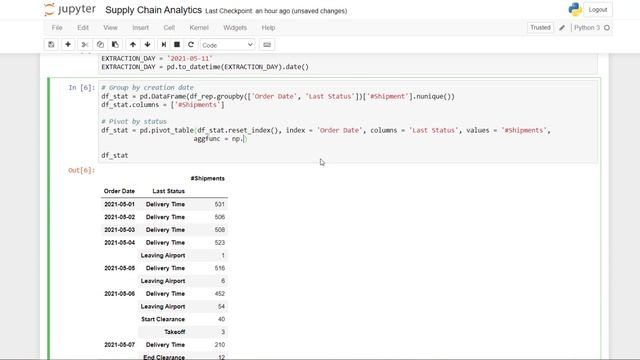Click the Jupyter logo
Screen dimensions: 640x360
(x=70, y=9)
